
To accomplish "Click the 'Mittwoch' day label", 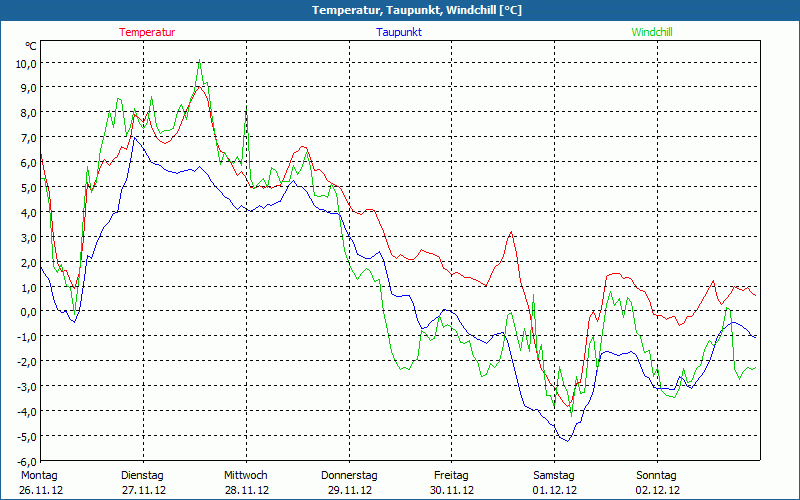I will (x=246, y=476).
